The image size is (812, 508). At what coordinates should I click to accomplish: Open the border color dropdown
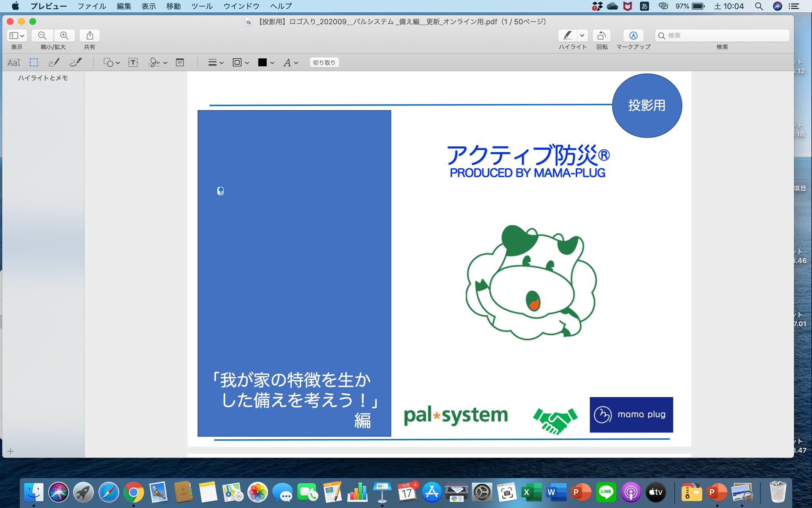[x=241, y=63]
